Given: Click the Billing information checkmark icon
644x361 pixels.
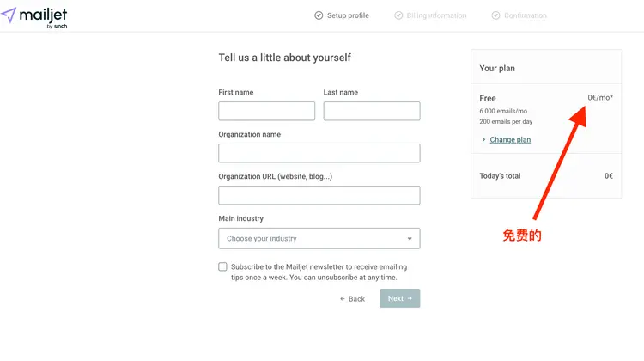Looking at the screenshot, I should point(398,15).
